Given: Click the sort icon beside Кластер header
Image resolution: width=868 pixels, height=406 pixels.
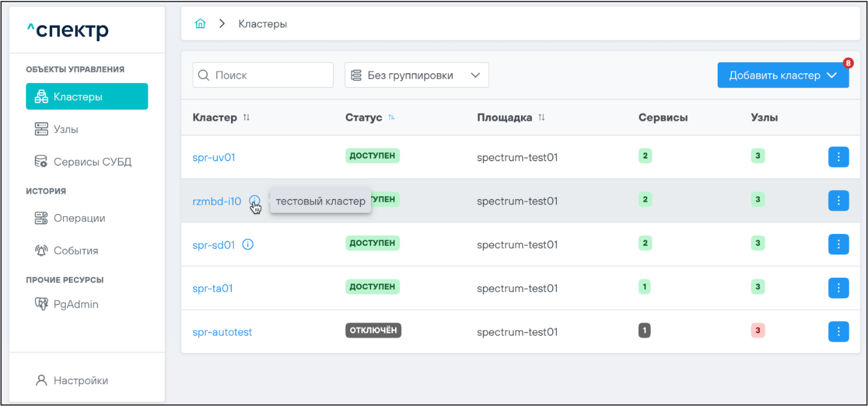Looking at the screenshot, I should click(x=246, y=117).
